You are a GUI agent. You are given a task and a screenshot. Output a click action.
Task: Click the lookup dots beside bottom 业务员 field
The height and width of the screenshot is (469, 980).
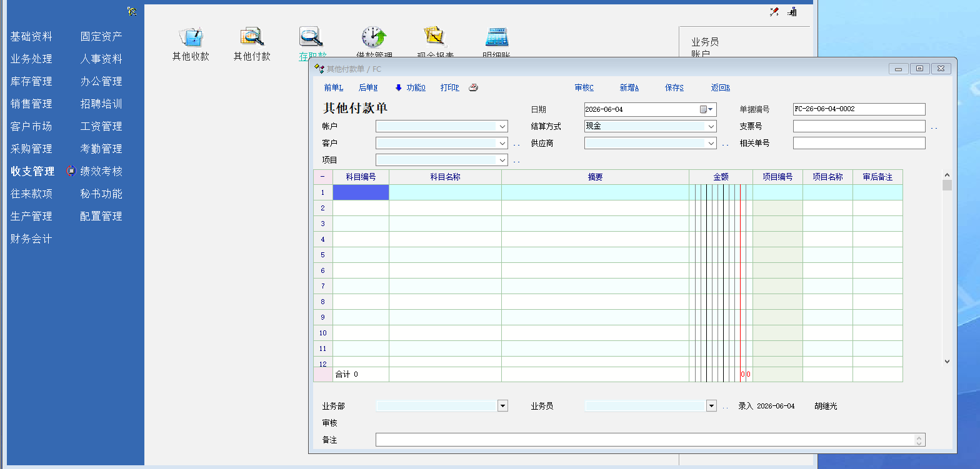pyautogui.click(x=726, y=407)
